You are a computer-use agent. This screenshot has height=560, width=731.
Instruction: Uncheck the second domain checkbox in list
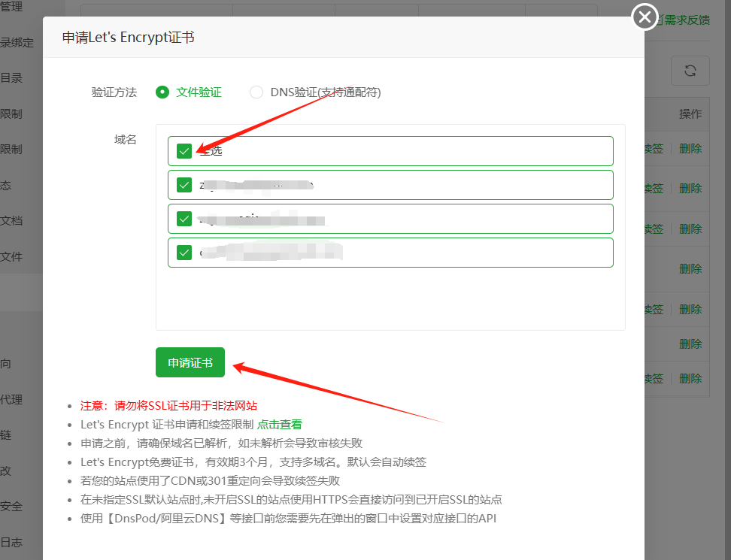tap(184, 219)
